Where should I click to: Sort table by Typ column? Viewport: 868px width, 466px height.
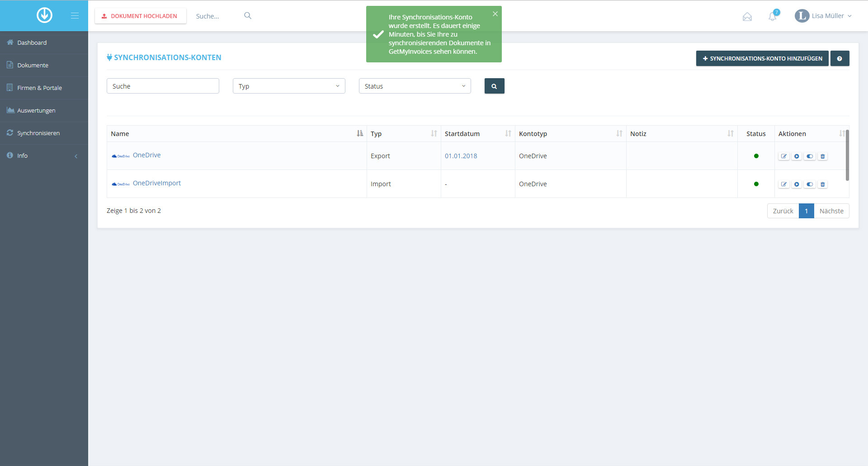[x=404, y=134]
